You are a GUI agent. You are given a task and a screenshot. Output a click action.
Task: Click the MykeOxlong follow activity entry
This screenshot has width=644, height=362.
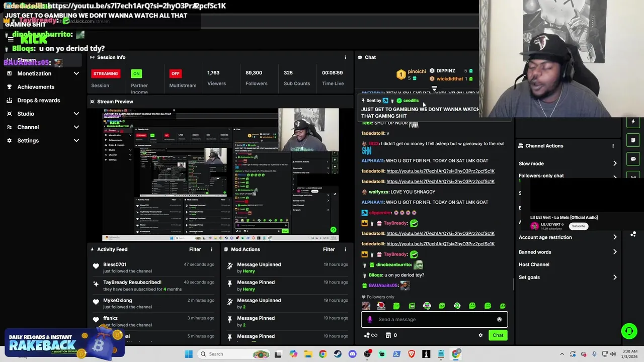click(x=153, y=304)
